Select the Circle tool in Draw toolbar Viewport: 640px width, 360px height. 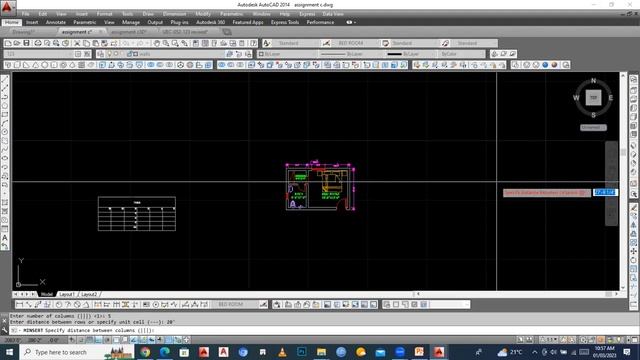pyautogui.click(x=5, y=132)
